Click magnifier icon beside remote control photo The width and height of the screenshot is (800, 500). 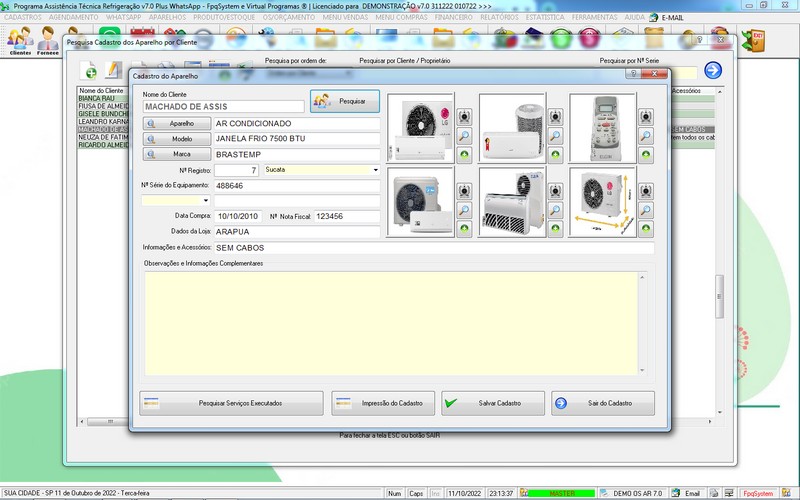click(647, 136)
